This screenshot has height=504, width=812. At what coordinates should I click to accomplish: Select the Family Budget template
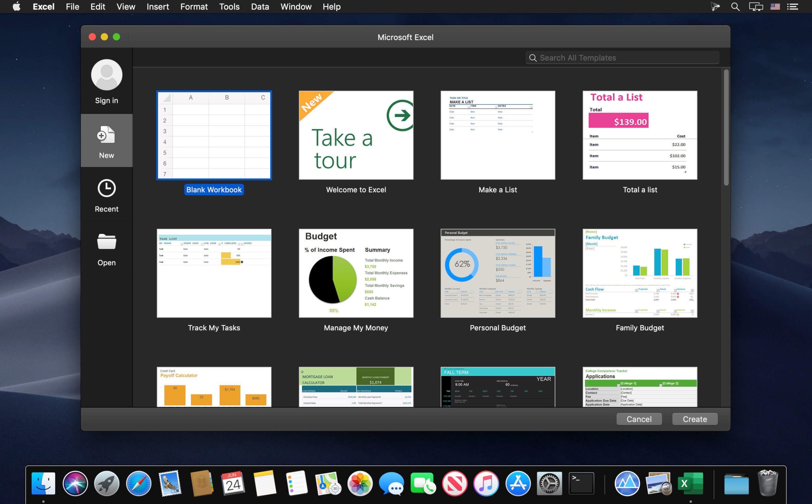click(639, 273)
